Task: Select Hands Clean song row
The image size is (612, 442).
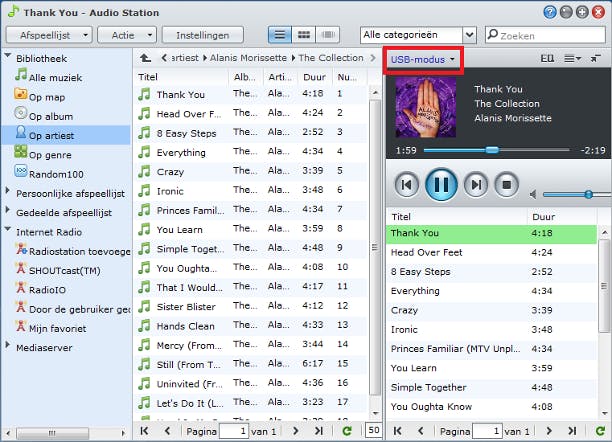Action: click(251, 326)
